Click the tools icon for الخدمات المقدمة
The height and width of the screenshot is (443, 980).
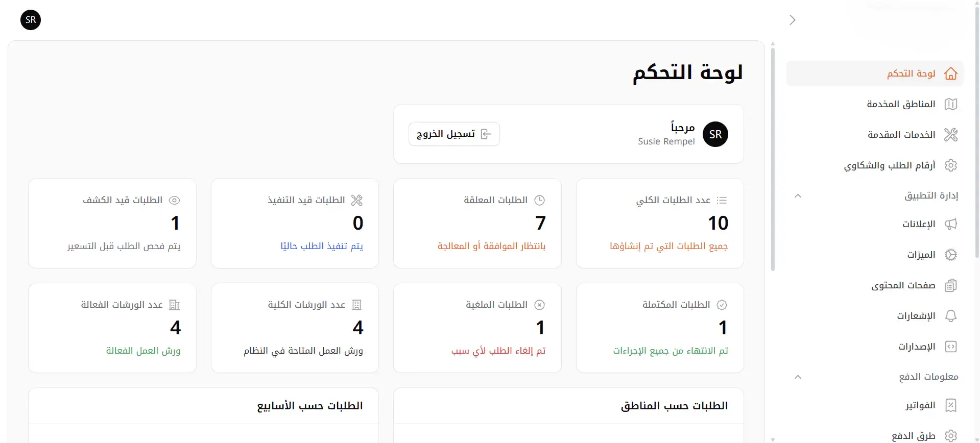[x=950, y=135]
